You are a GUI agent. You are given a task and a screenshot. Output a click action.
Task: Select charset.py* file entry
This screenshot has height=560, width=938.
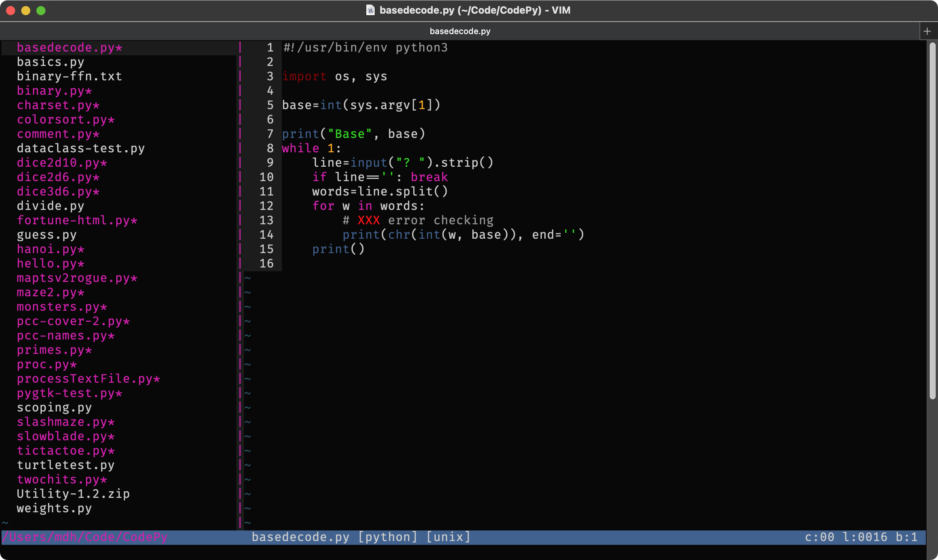click(58, 105)
